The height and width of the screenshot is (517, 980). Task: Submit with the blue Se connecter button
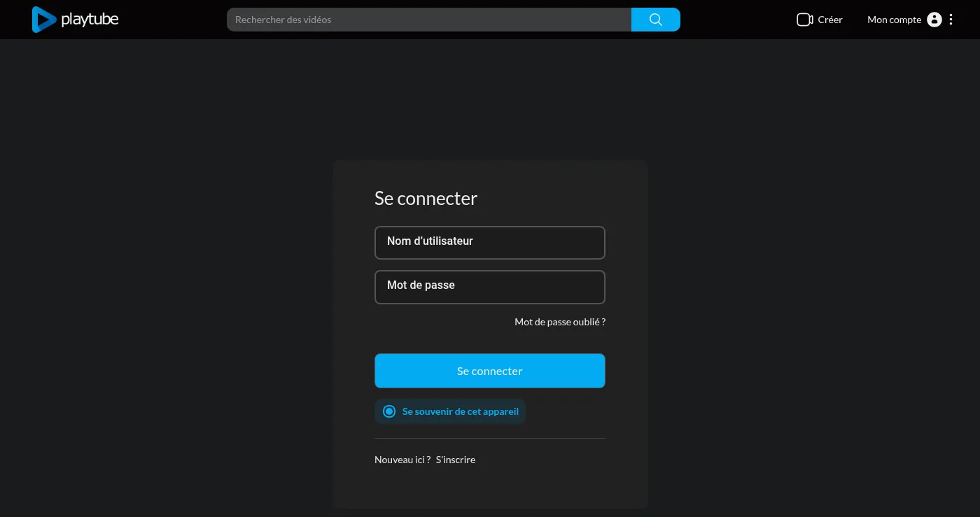[490, 371]
